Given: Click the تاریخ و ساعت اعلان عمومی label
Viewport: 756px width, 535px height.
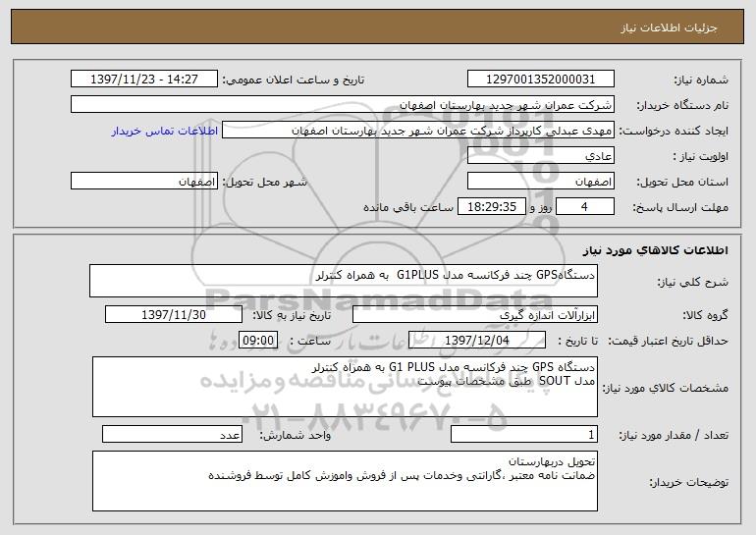Looking at the screenshot, I should (x=294, y=80).
